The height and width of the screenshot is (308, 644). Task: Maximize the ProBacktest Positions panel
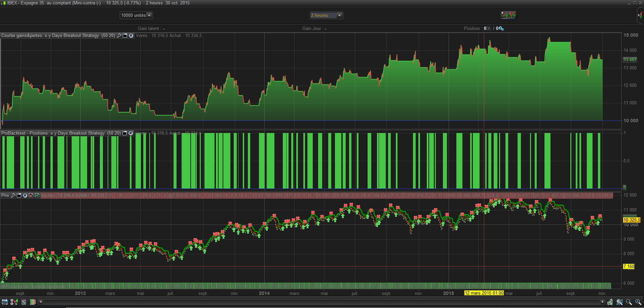(124, 133)
